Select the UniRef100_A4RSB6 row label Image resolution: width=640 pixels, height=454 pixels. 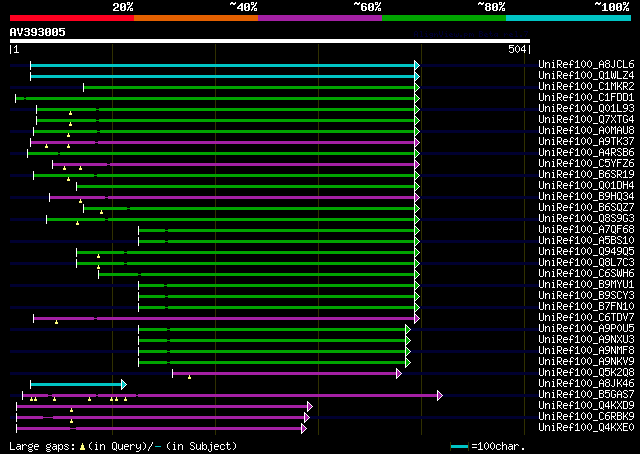(586, 153)
